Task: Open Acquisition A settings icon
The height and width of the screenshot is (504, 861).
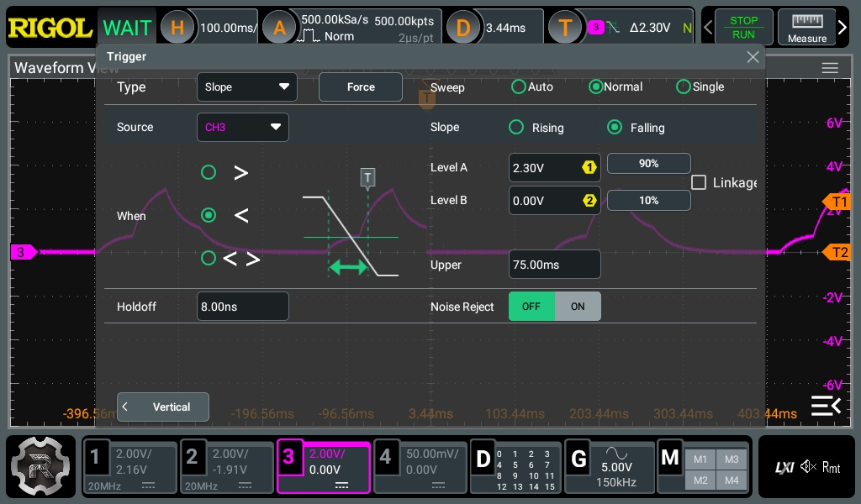Action: 279,28
